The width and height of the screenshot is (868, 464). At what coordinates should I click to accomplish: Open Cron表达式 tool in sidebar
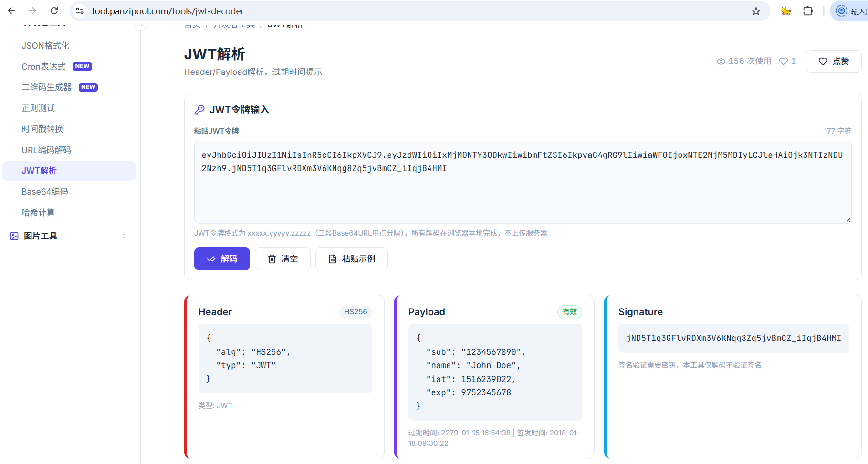43,67
